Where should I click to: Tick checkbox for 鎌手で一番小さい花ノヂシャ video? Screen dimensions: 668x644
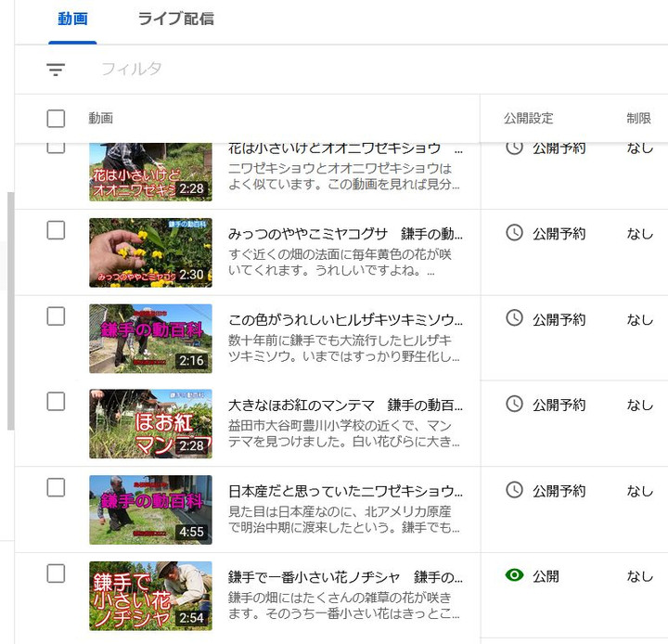(56, 573)
